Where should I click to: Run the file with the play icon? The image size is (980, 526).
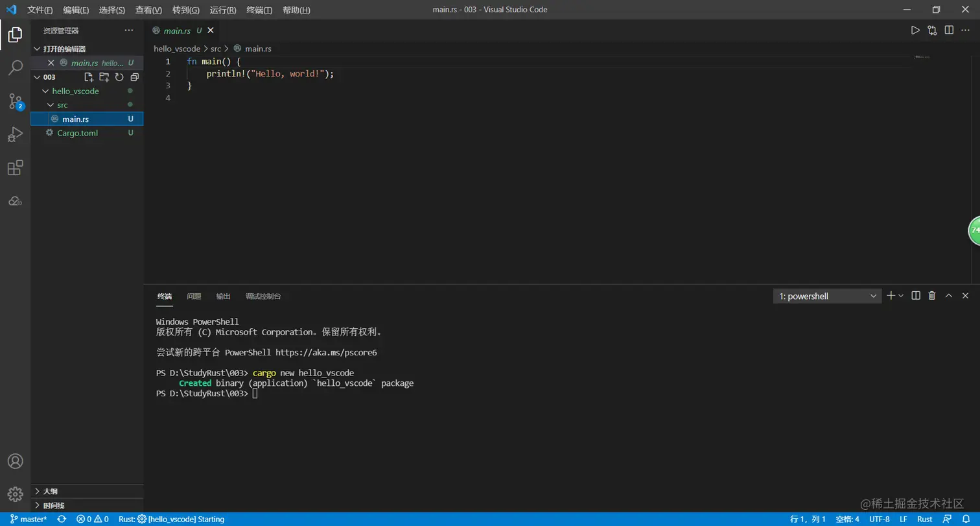click(915, 30)
